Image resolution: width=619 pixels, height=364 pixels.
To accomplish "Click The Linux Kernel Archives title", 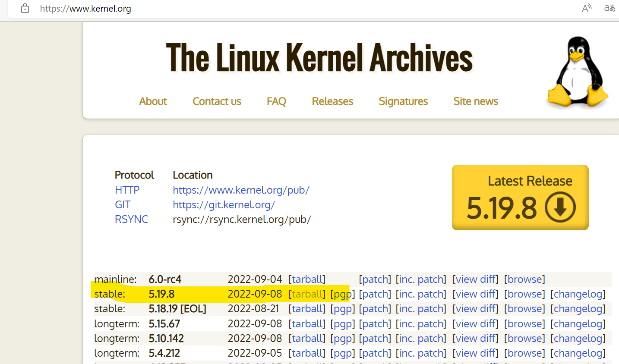I will click(x=319, y=58).
